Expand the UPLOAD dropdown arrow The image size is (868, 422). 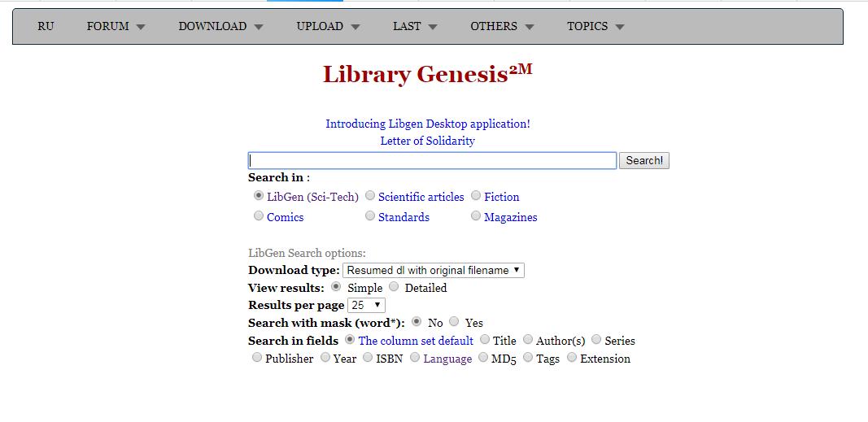click(355, 27)
